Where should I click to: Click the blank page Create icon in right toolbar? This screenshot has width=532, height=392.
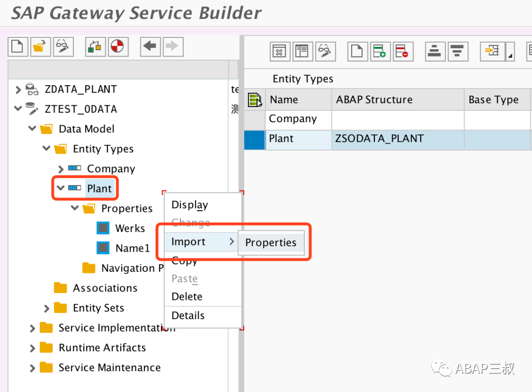point(357,52)
